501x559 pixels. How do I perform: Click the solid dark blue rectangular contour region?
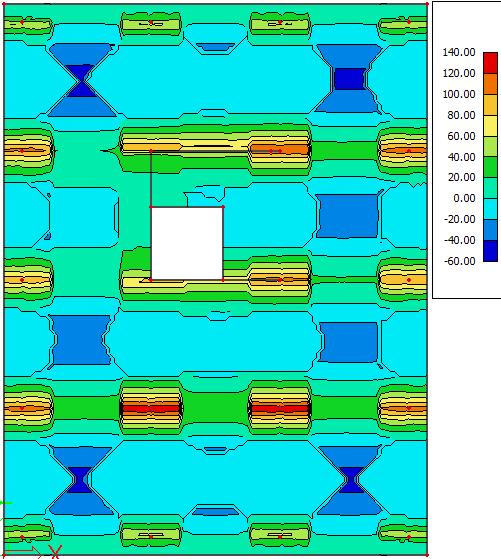click(350, 79)
